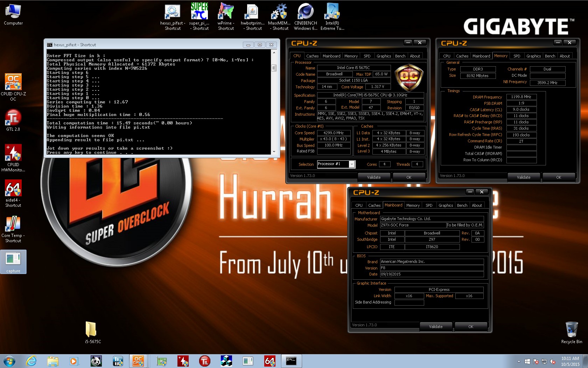The height and width of the screenshot is (368, 588).
Task: Open wPrime shortcut icon
Action: click(226, 17)
